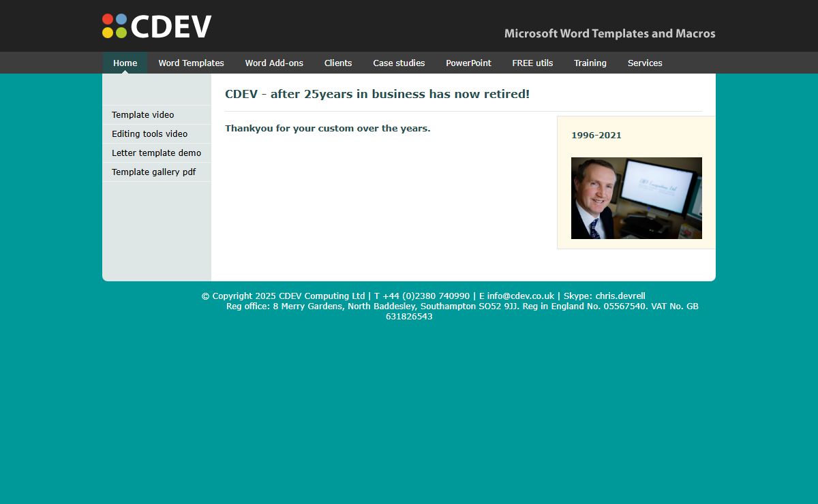Click the portrait photo thumbnail
The width and height of the screenshot is (818, 504).
click(637, 198)
